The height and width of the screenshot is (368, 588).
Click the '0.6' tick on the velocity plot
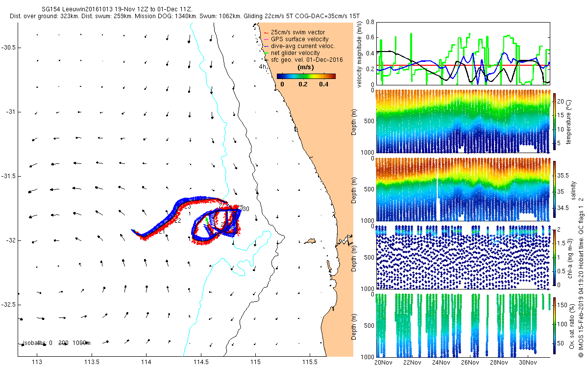[370, 38]
